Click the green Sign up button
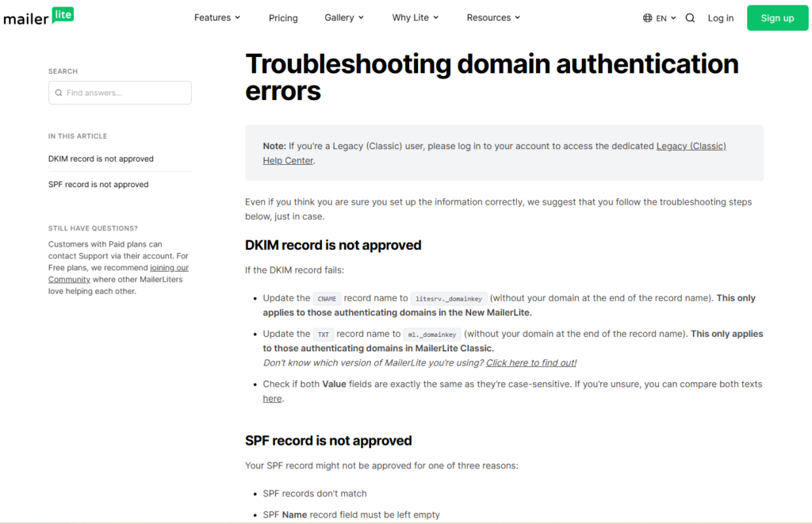The image size is (812, 524). 777,18
